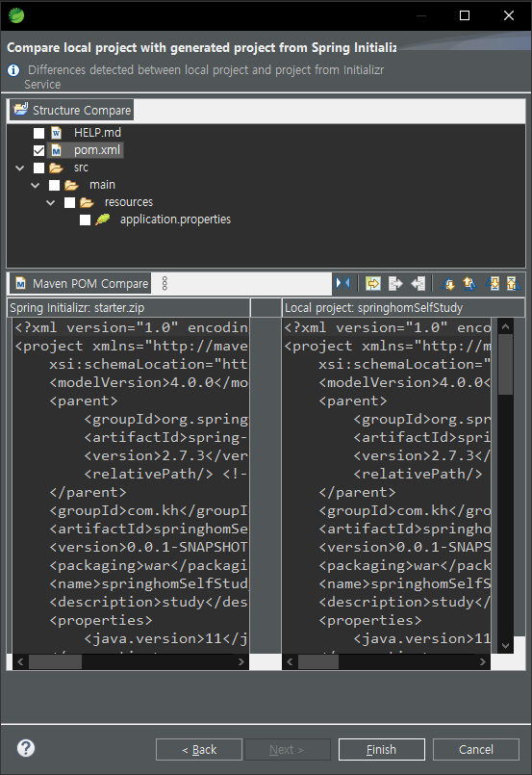Select the resources tree row label
Image resolution: width=532 pixels, height=775 pixels.
129,202
